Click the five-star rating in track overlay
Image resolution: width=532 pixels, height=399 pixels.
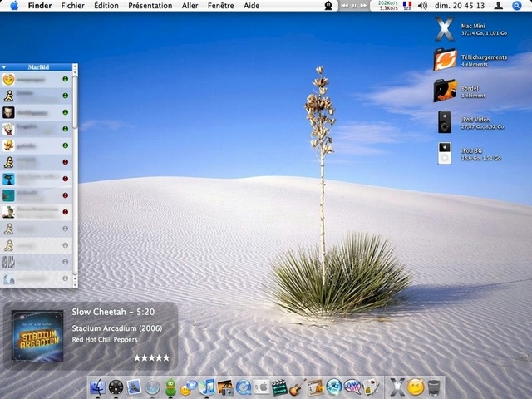click(151, 357)
